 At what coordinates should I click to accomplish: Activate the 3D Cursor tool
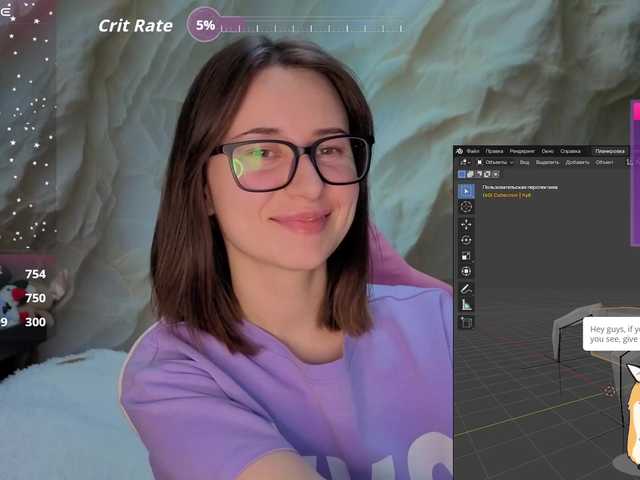[466, 207]
